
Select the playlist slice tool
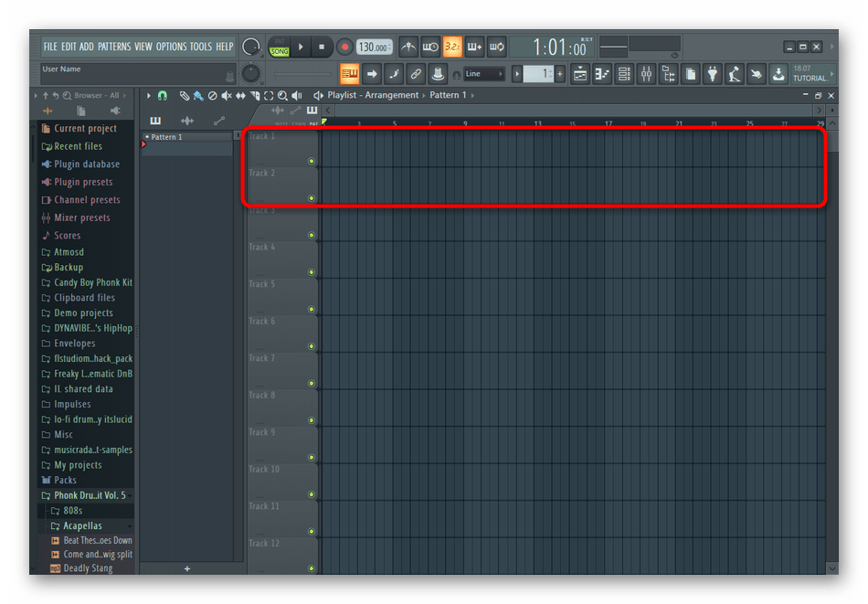tap(255, 96)
